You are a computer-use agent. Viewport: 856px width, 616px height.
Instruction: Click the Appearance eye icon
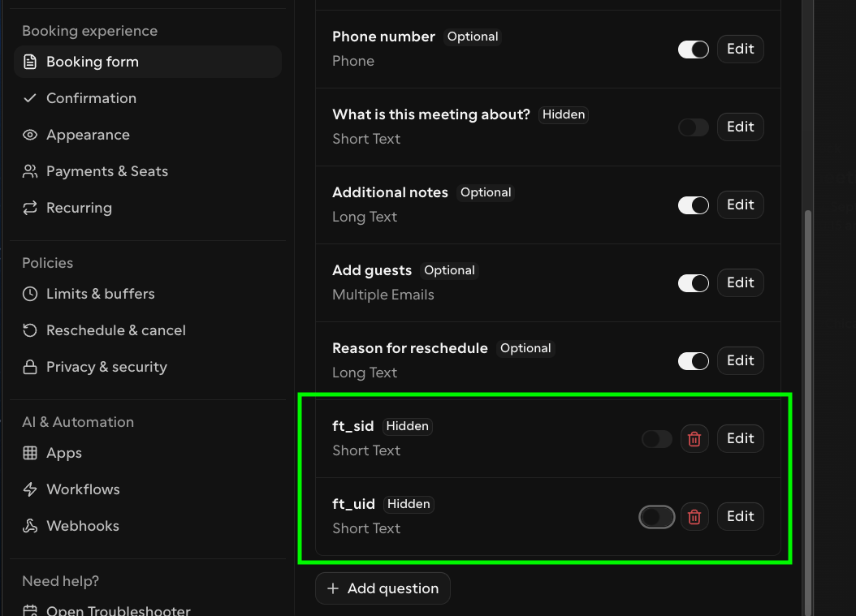click(x=30, y=135)
